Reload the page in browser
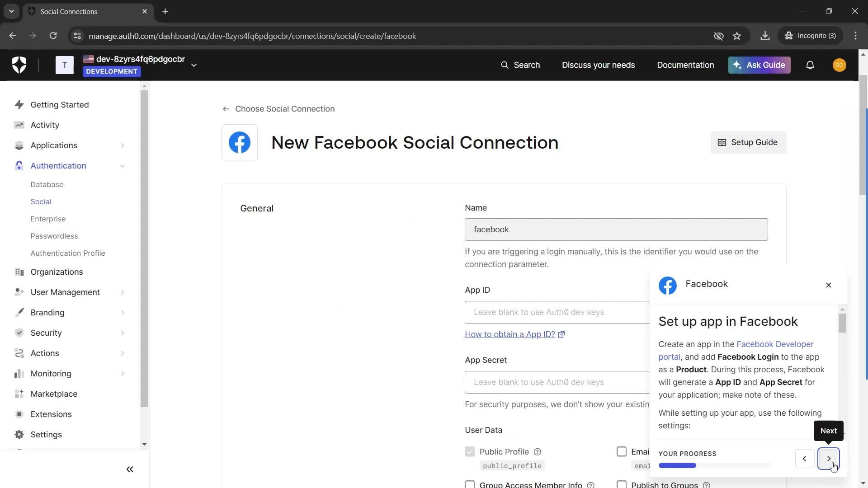The height and width of the screenshot is (488, 868). (x=53, y=36)
